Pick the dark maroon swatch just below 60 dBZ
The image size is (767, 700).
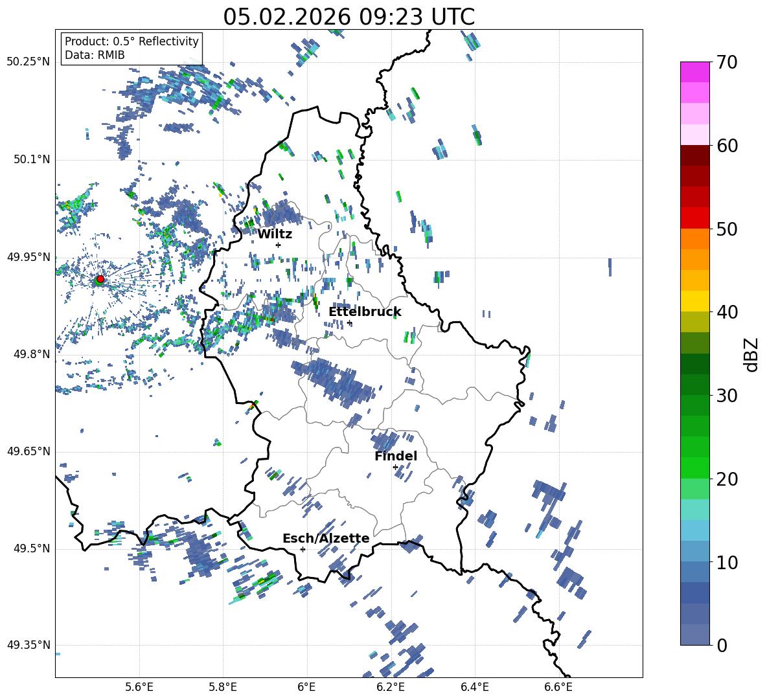pos(694,155)
